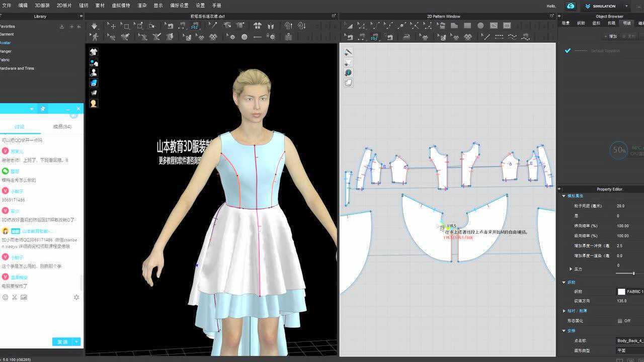
Task: Select the Rectangle pattern drawing tool
Action: (x=467, y=25)
